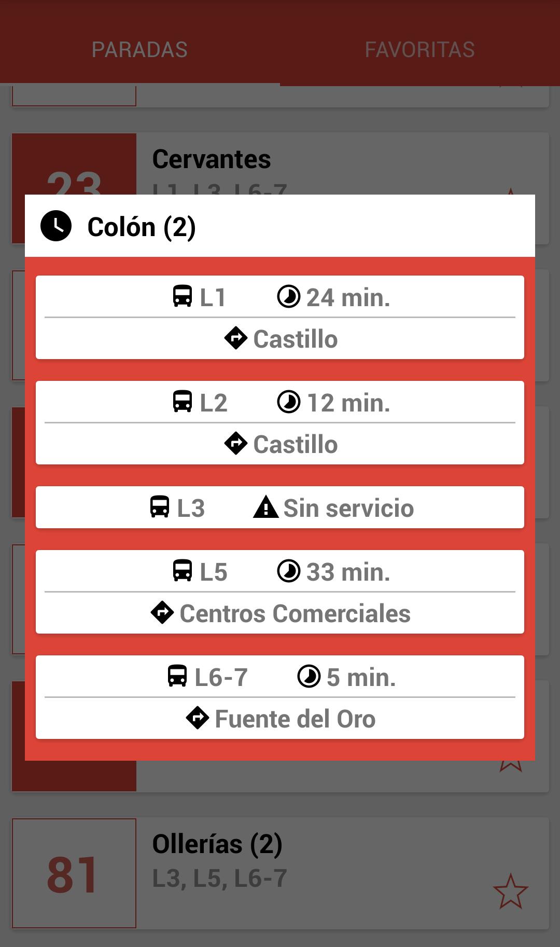Click the clock icon beside Colón (2)

56,226
